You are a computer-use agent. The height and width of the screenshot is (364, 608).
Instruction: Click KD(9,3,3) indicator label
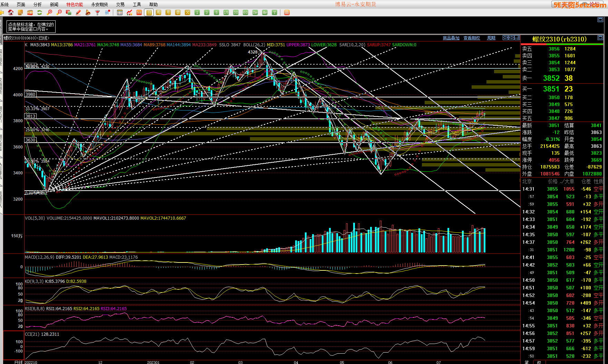[34, 281]
